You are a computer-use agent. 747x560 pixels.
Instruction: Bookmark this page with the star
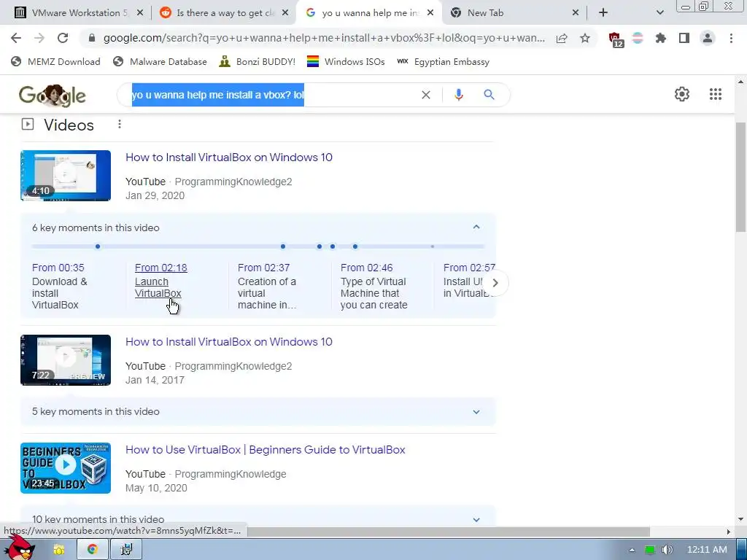tap(585, 38)
